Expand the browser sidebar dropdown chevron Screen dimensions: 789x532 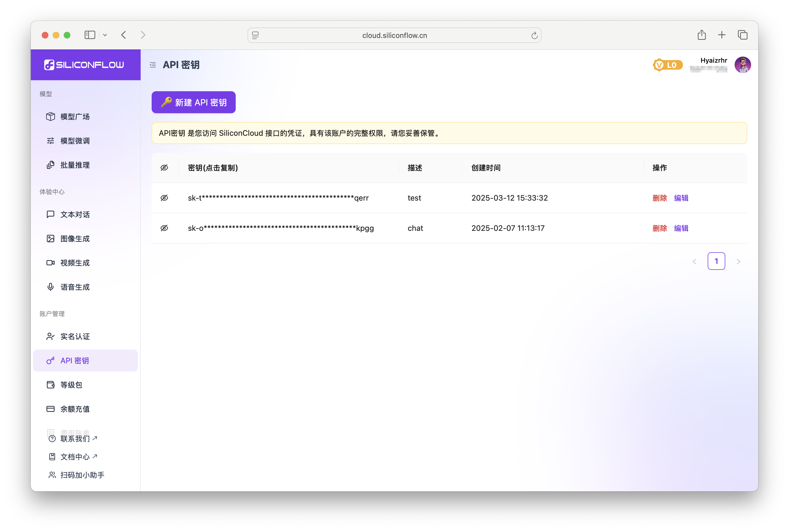[x=105, y=35]
